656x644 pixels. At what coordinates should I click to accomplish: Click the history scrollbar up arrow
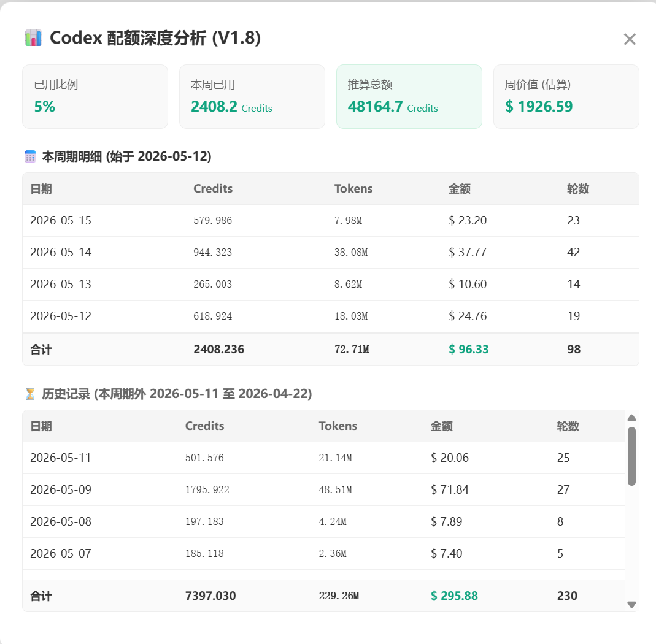tap(631, 417)
